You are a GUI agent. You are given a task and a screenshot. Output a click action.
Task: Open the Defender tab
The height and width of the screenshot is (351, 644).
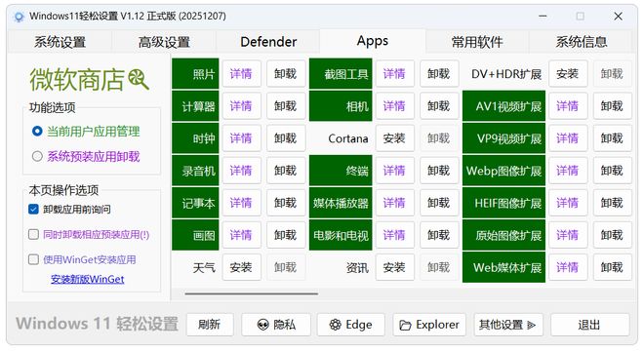(268, 42)
